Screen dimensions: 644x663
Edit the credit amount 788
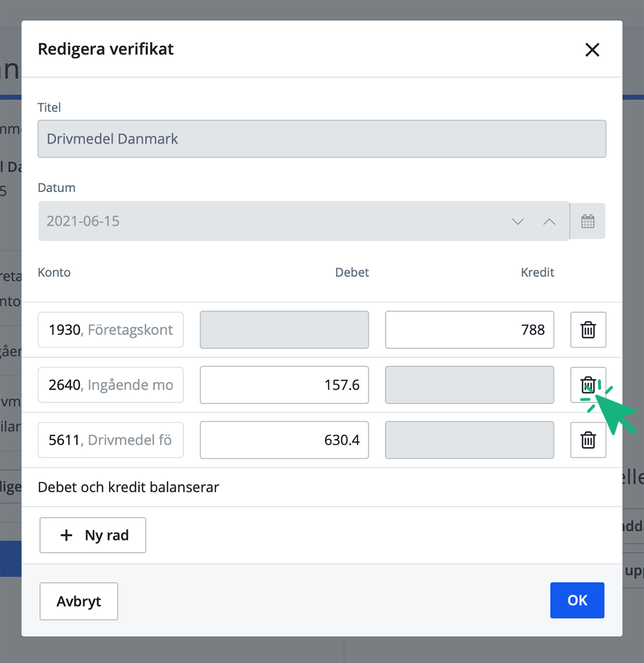470,330
